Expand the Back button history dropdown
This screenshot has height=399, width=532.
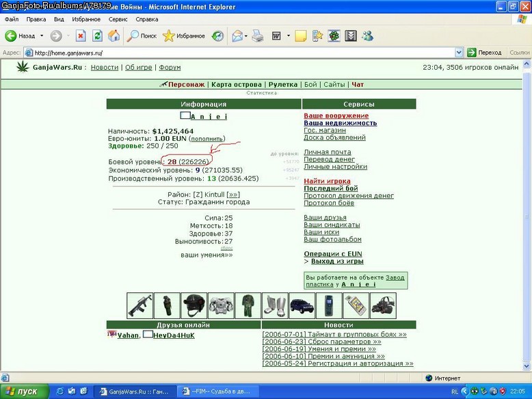42,36
